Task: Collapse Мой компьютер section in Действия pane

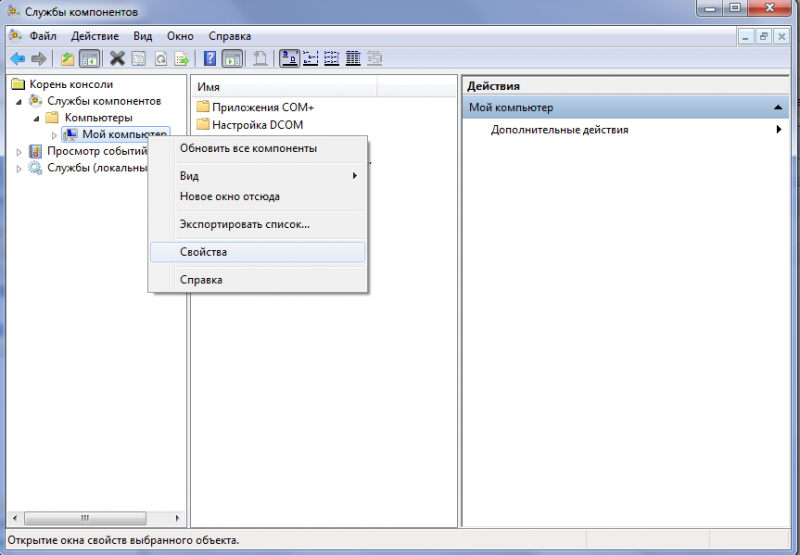Action: [x=778, y=108]
